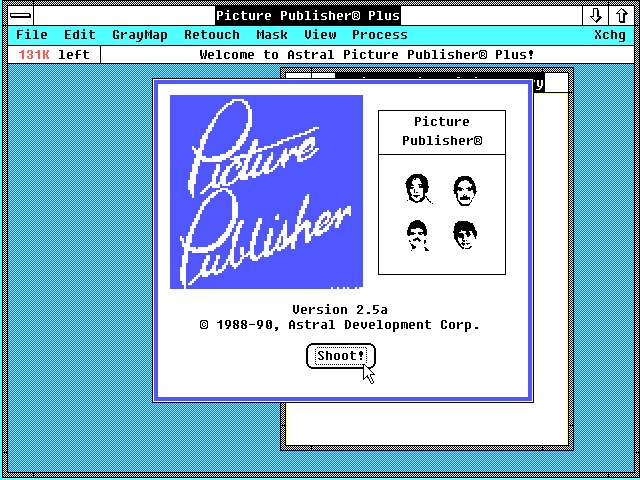640x480 pixels.
Task: Maximize window with up arrow icon
Action: tap(621, 16)
